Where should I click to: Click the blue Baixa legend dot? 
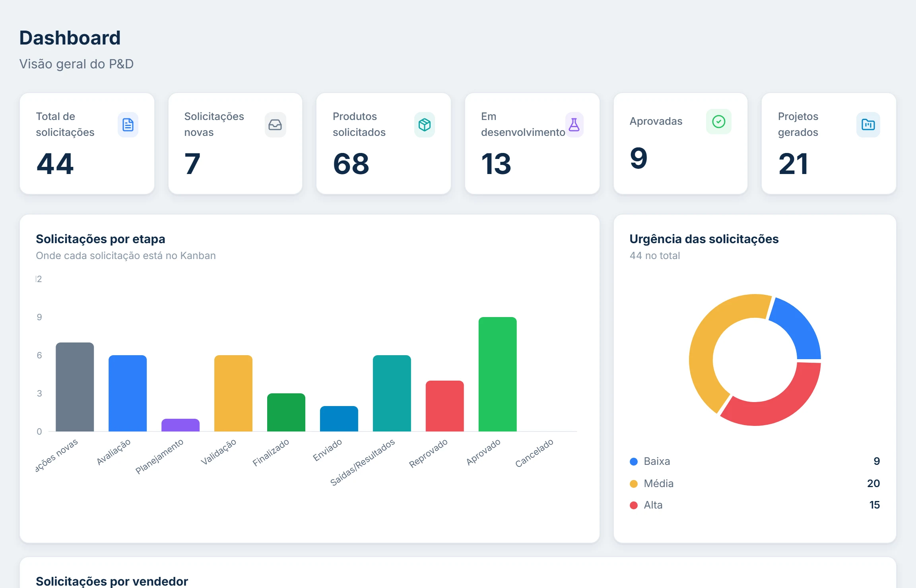(634, 461)
